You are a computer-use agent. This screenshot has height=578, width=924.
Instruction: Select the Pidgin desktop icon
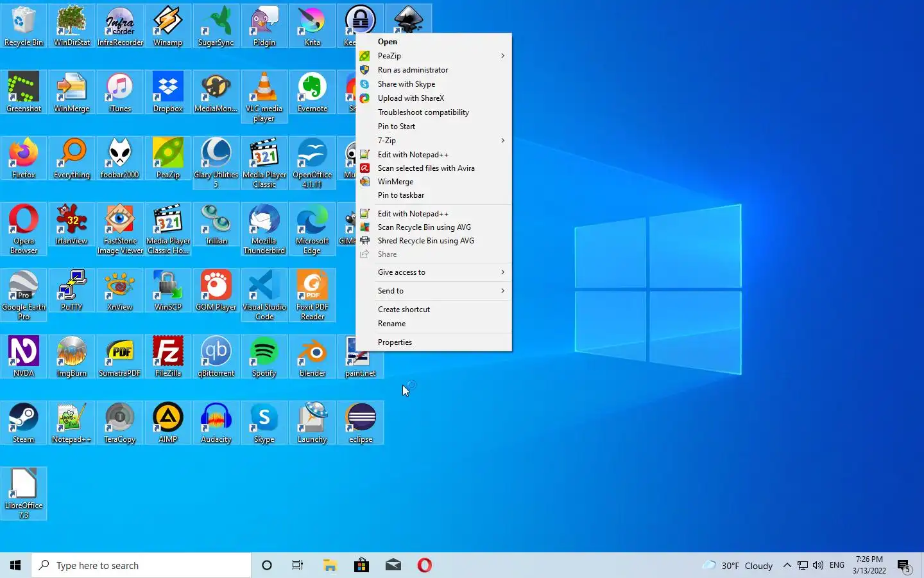[264, 26]
